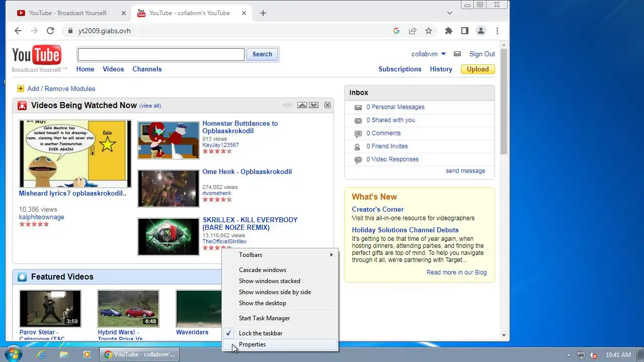The image size is (644, 362).
Task: Move Videos Being Watched Now module up
Action: [302, 105]
